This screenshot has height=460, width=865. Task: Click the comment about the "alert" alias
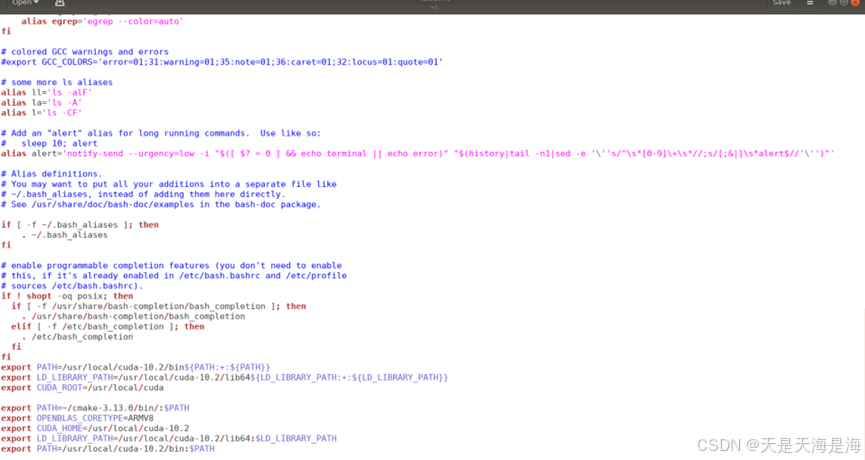[161, 133]
